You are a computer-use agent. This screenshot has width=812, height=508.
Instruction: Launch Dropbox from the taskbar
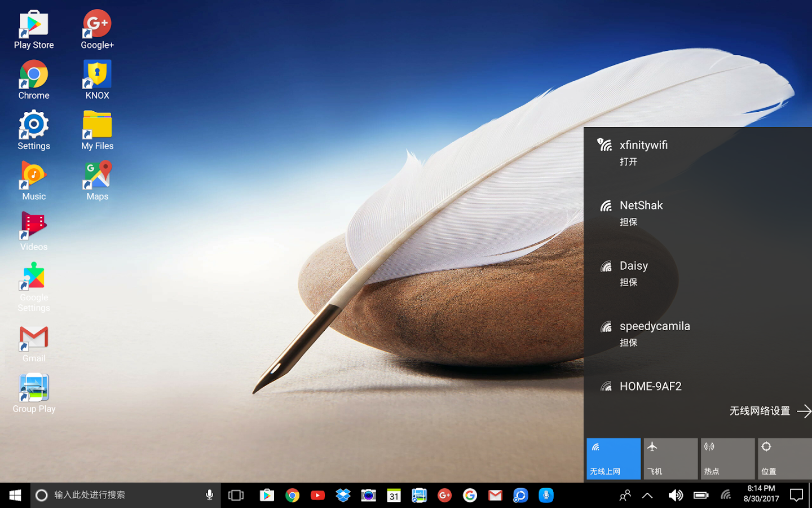(343, 495)
